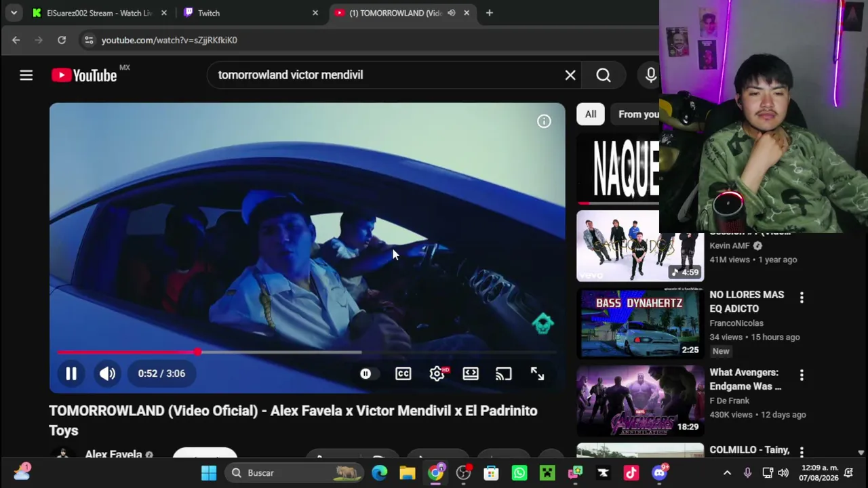The image size is (868, 488).
Task: Visit the FrancoNicolas channel
Action: point(736,323)
